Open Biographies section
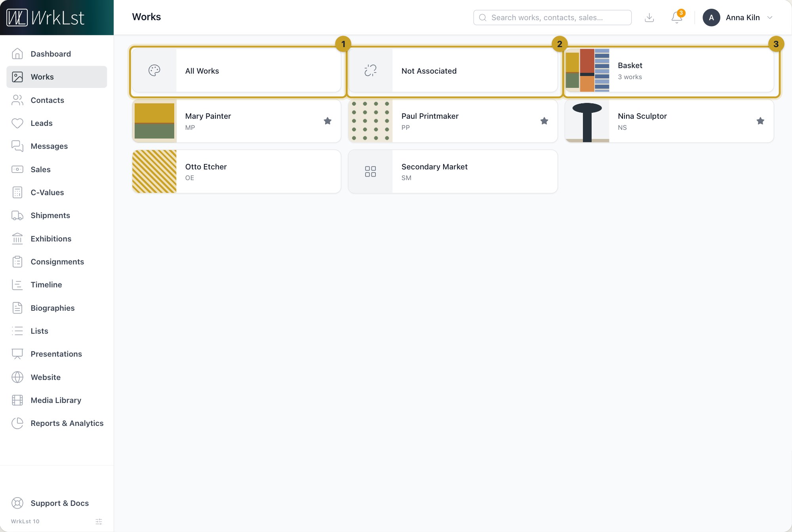 [57, 308]
